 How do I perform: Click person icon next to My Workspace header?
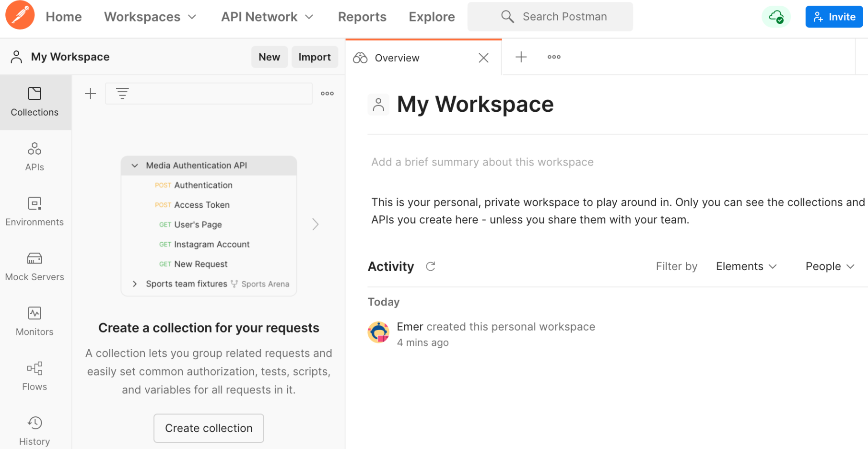click(16, 57)
